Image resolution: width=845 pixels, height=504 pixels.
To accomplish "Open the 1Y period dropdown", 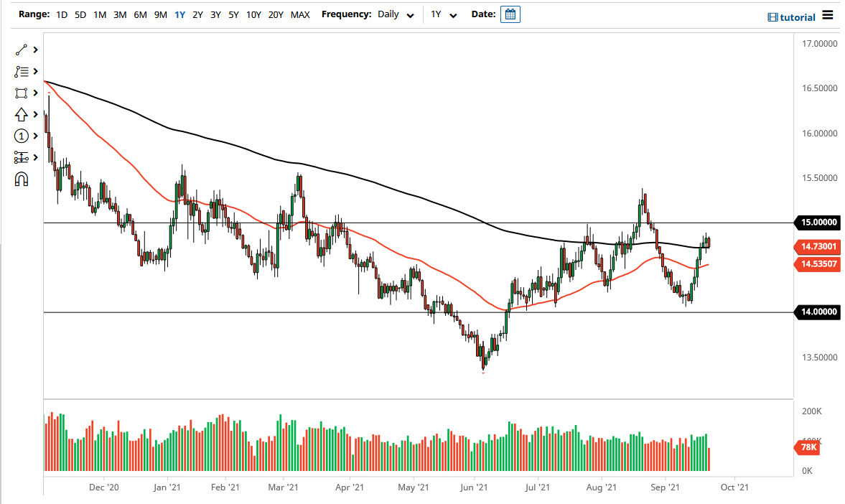I will click(x=443, y=14).
